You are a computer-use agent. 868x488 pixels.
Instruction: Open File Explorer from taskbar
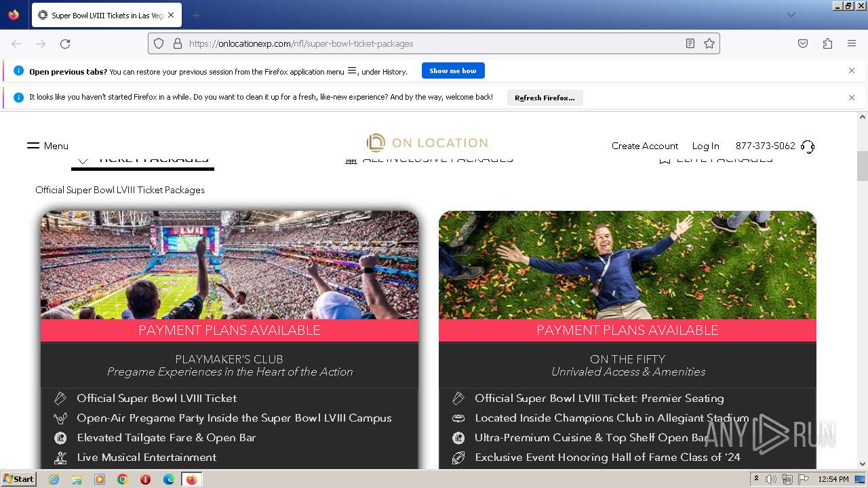pos(77,479)
